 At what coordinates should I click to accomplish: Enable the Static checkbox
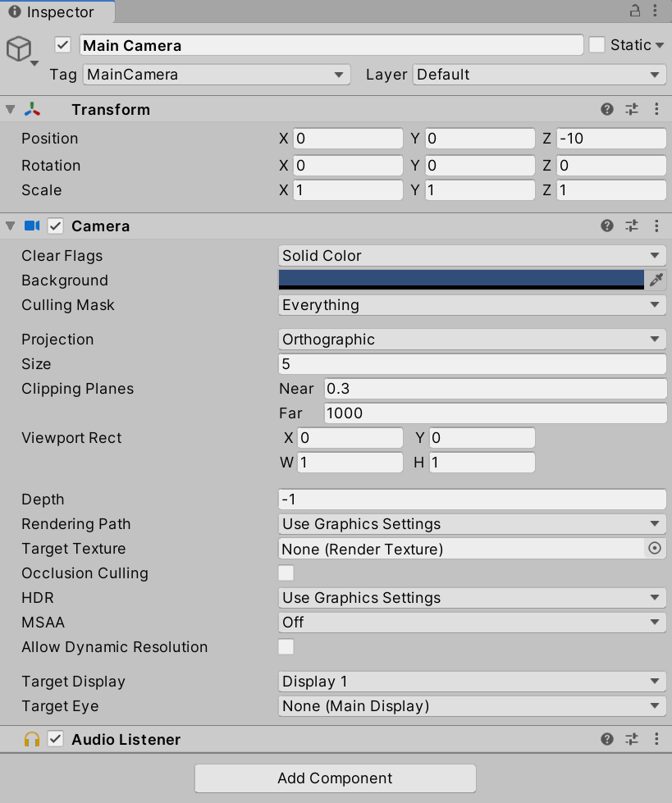(x=597, y=45)
